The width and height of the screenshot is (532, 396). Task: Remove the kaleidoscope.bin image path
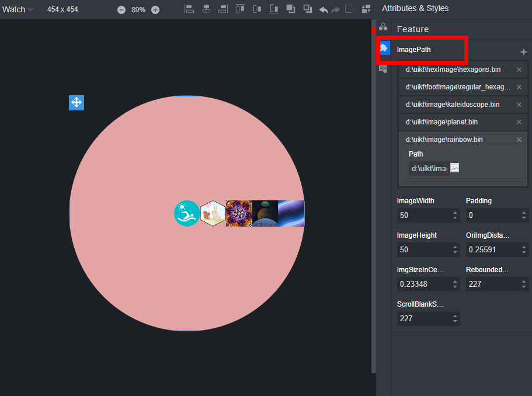[519, 105]
